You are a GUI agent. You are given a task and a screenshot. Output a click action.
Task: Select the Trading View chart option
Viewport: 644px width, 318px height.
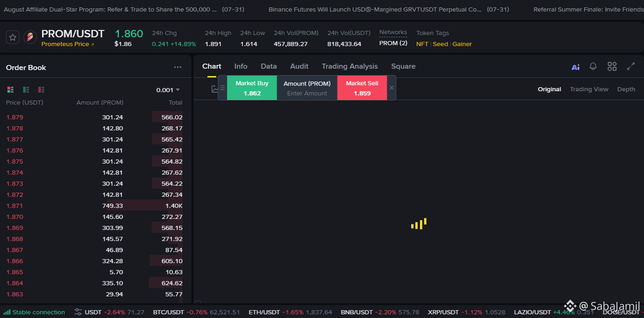[589, 89]
